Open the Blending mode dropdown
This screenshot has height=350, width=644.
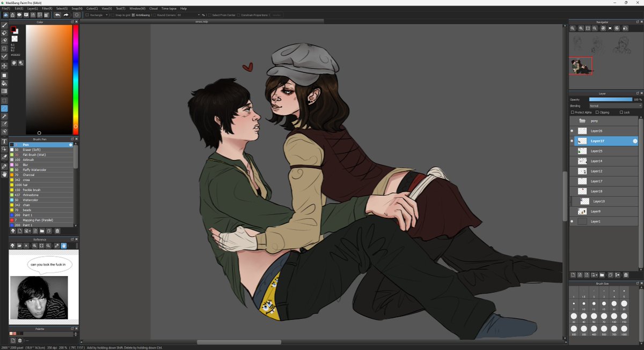coord(615,106)
